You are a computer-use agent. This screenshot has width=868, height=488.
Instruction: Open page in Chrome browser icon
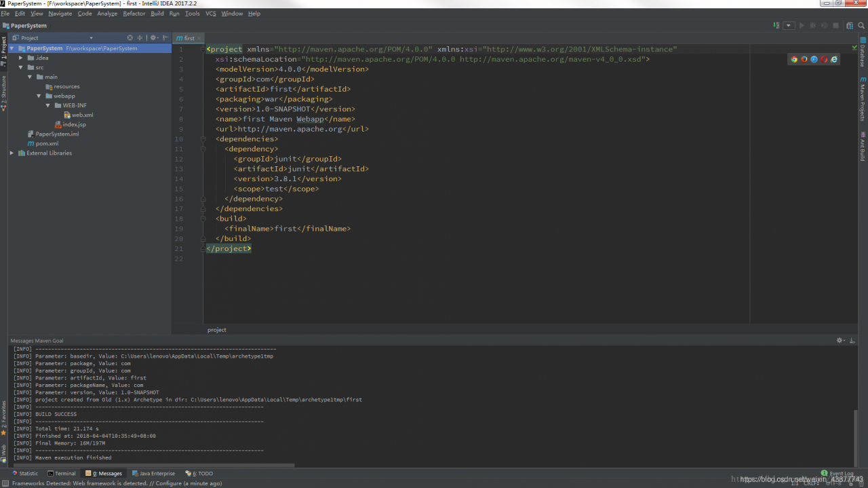click(794, 59)
